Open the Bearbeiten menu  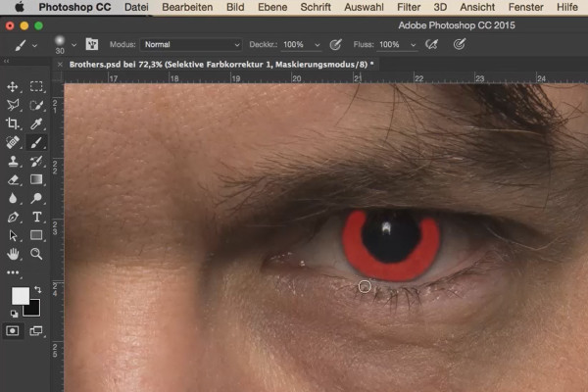[x=187, y=7]
